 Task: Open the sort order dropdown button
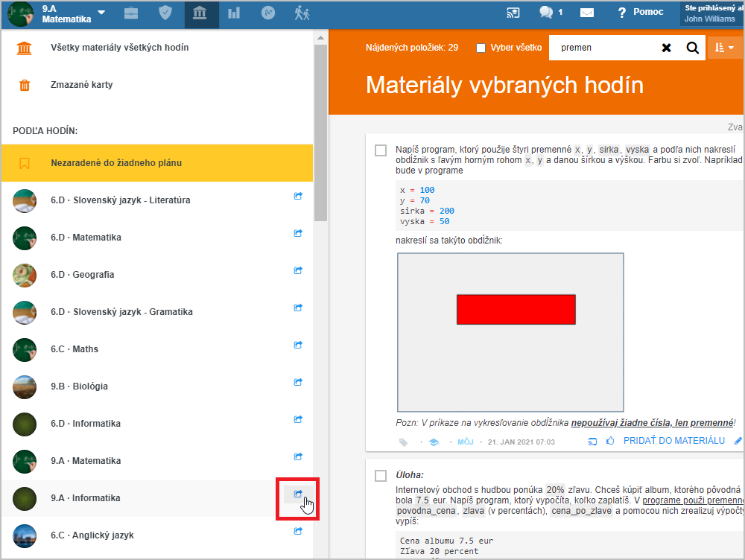(x=725, y=48)
